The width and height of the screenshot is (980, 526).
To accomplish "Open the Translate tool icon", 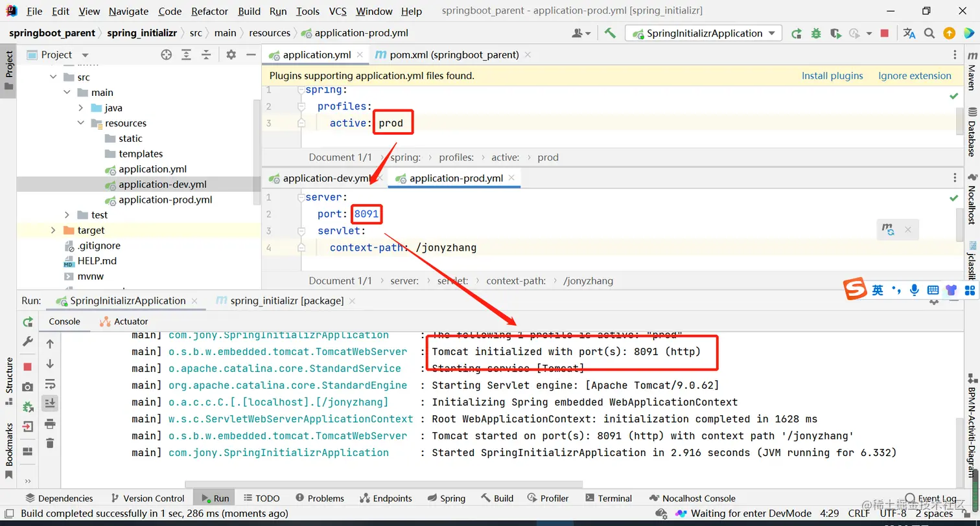I will point(909,33).
